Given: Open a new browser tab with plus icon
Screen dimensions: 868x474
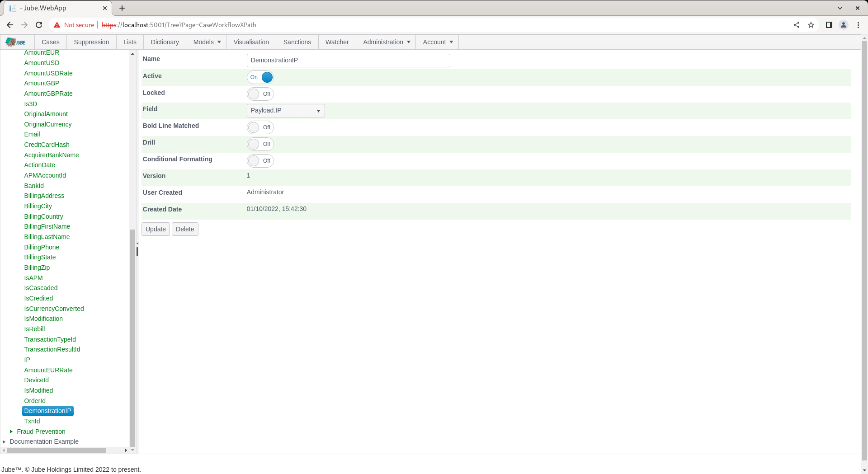Looking at the screenshot, I should click(122, 8).
